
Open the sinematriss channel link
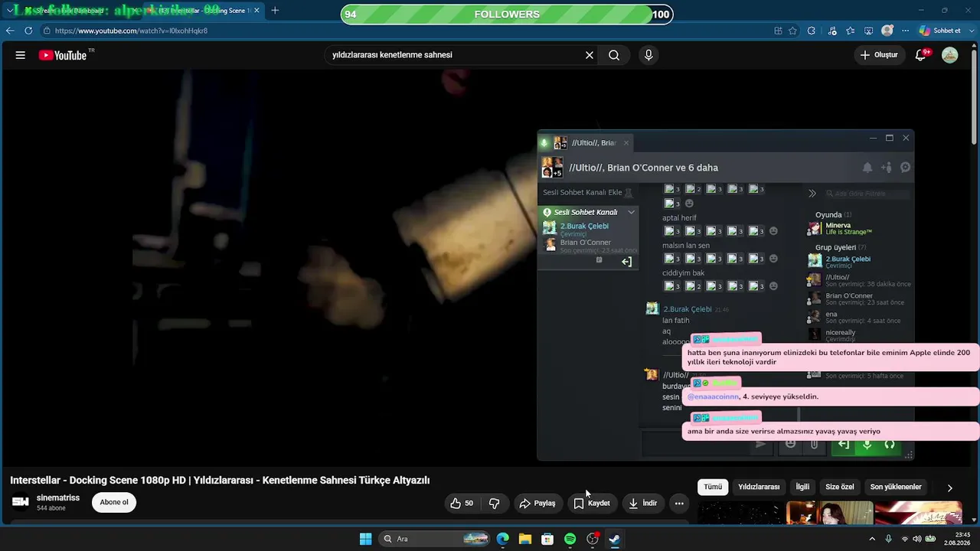58,497
